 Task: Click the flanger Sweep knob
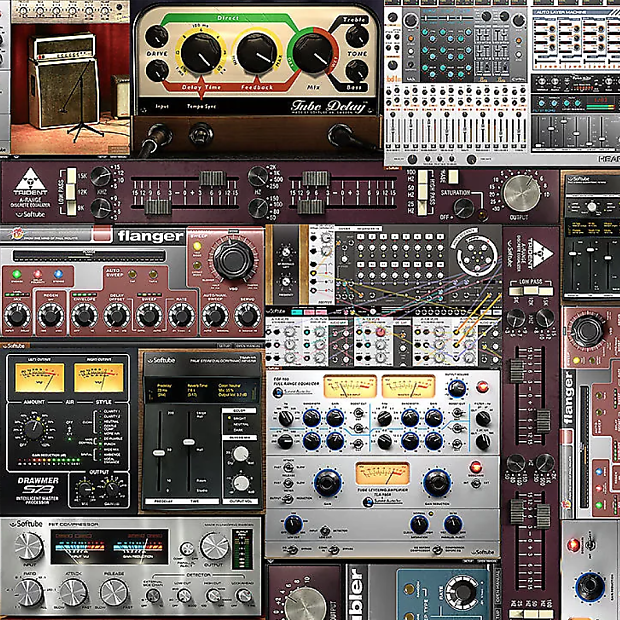click(x=149, y=316)
